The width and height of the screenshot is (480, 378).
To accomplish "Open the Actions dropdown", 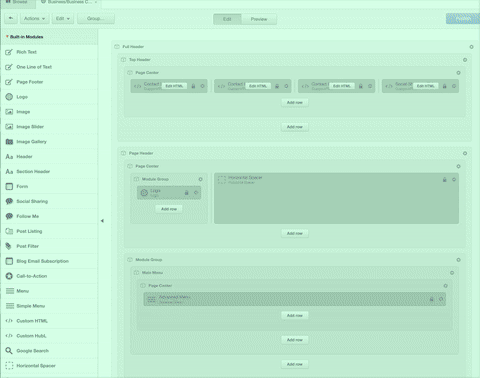I will point(34,19).
